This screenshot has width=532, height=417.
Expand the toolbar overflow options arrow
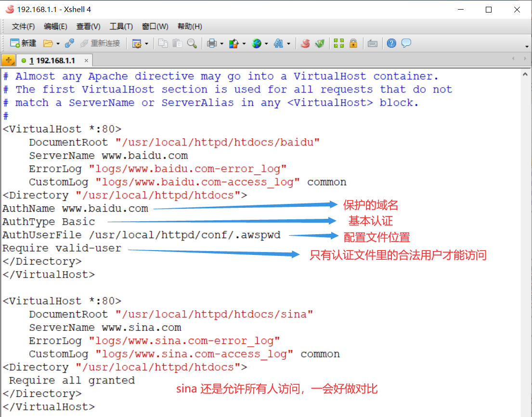527,47
